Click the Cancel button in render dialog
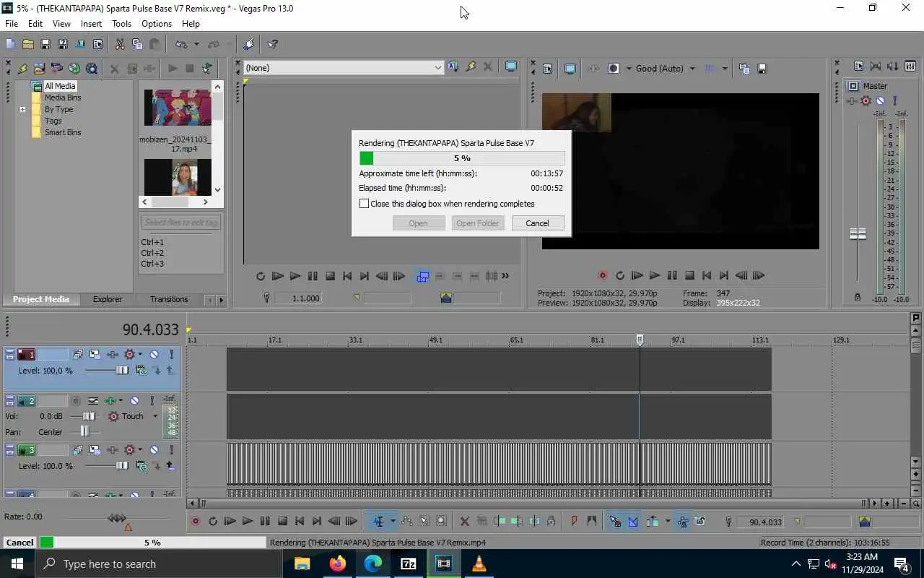 [537, 223]
